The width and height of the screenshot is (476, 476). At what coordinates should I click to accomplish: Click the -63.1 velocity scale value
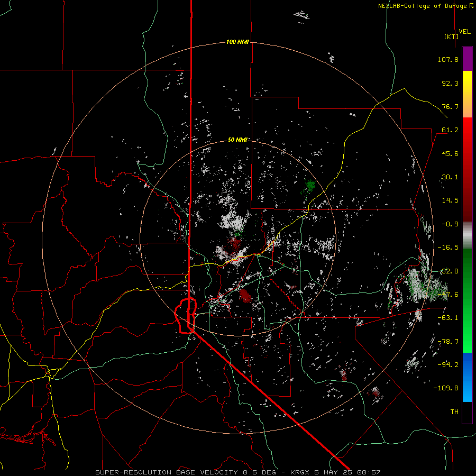click(448, 318)
